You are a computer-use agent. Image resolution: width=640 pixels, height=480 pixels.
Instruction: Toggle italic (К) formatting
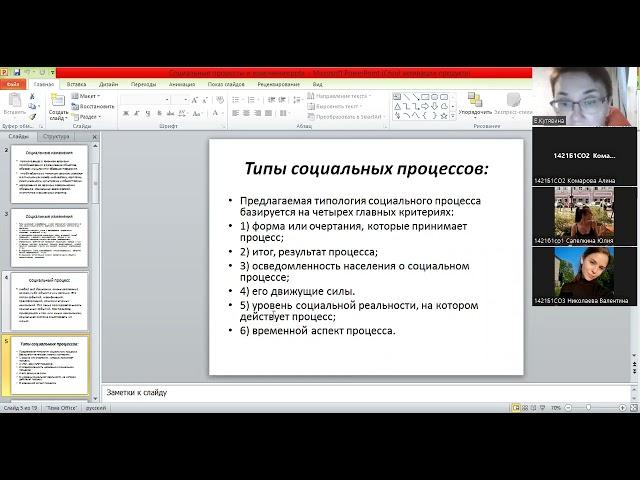click(137, 113)
